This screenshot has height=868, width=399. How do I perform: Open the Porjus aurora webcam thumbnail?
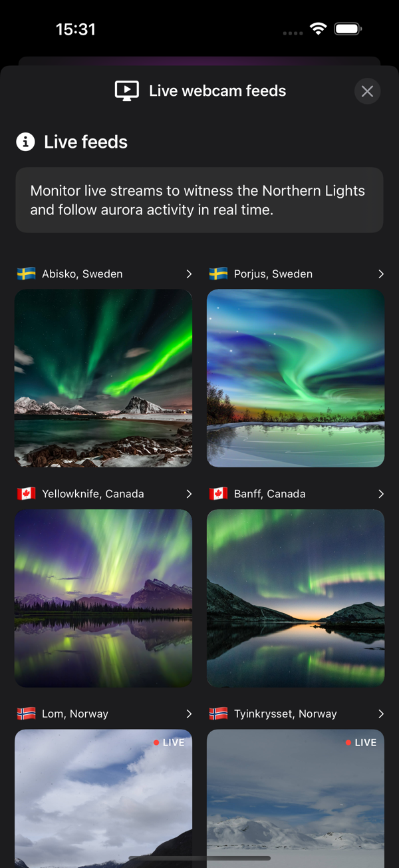coord(295,378)
